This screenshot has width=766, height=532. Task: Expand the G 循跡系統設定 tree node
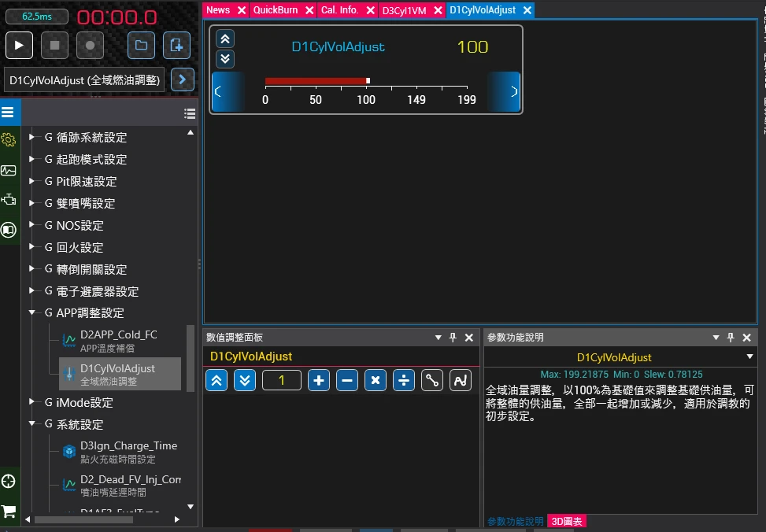click(x=31, y=137)
